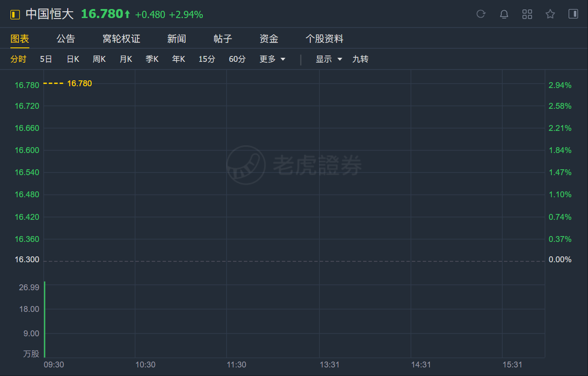The width and height of the screenshot is (588, 376).
Task: Switch chart to 季K
Action: [x=152, y=59]
